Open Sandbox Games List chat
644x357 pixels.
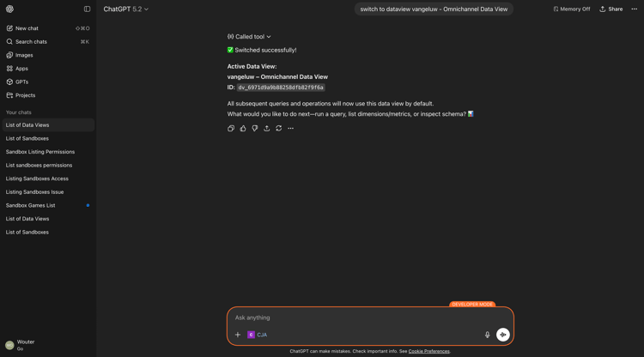[48, 205]
